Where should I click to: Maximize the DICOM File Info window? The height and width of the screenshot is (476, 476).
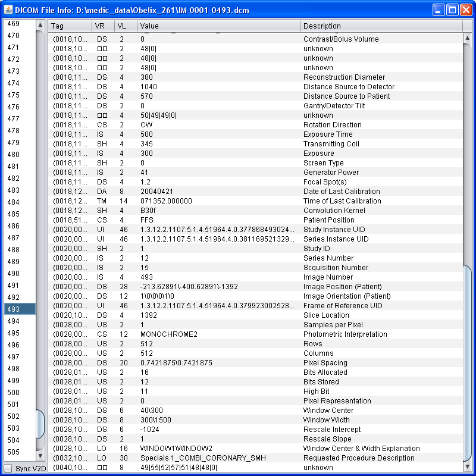[x=452, y=10]
